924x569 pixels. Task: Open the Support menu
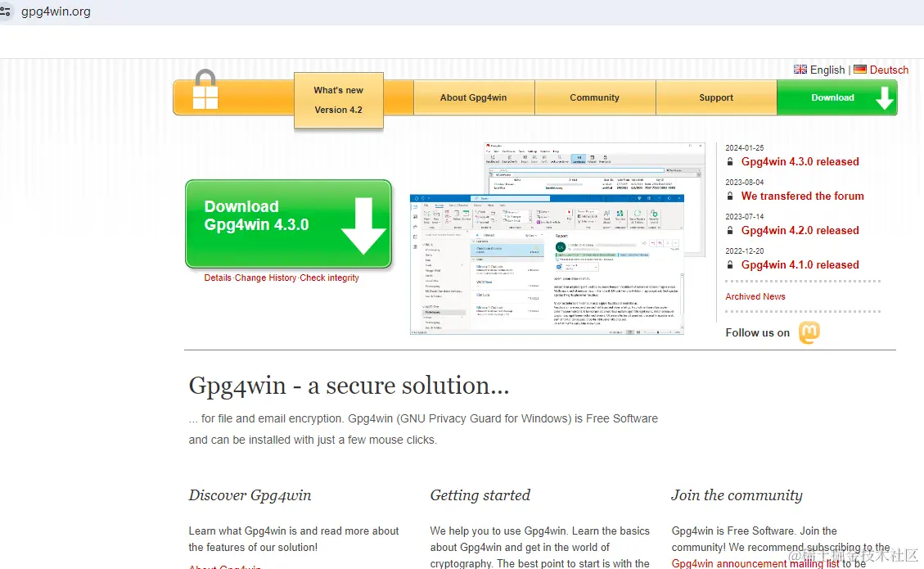point(716,98)
